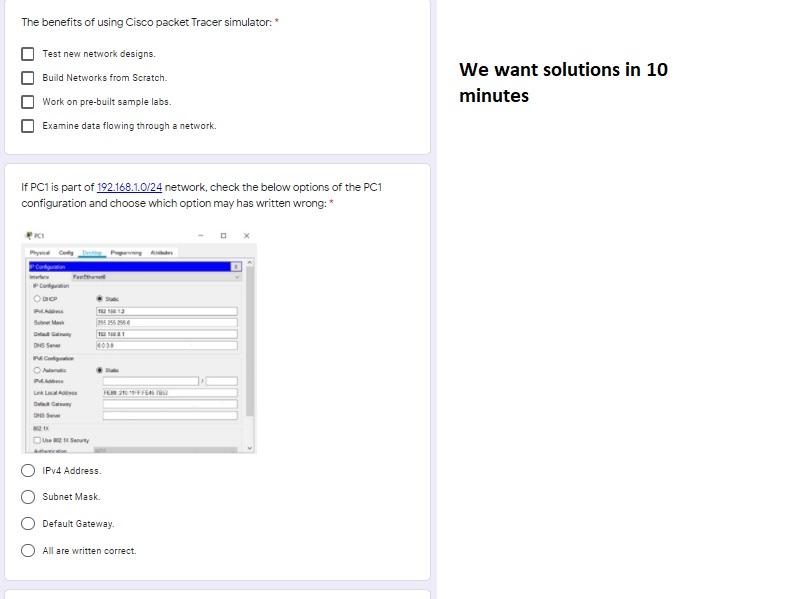
Task: Click the PC1 computer icon in title bar
Action: pyautogui.click(x=29, y=235)
